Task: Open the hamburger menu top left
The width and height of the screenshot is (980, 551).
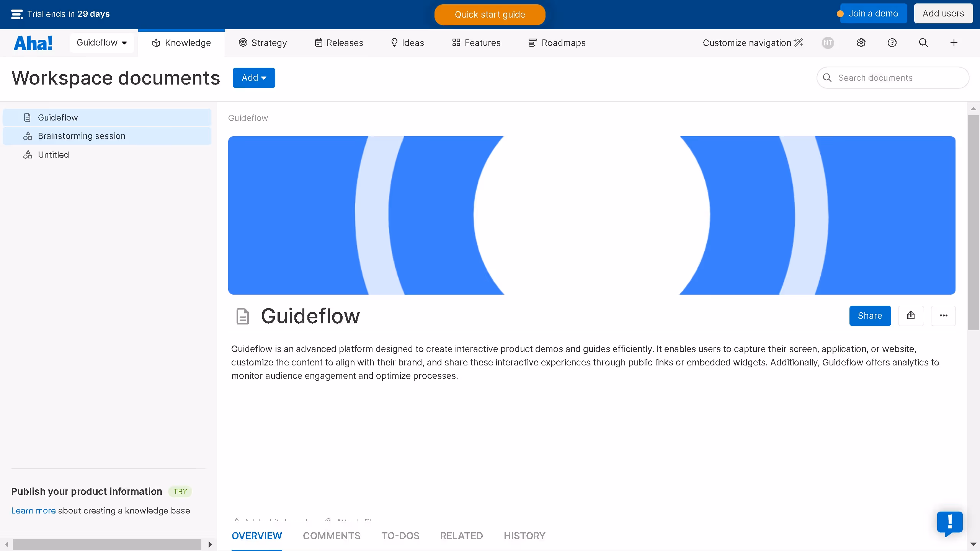Action: click(16, 14)
